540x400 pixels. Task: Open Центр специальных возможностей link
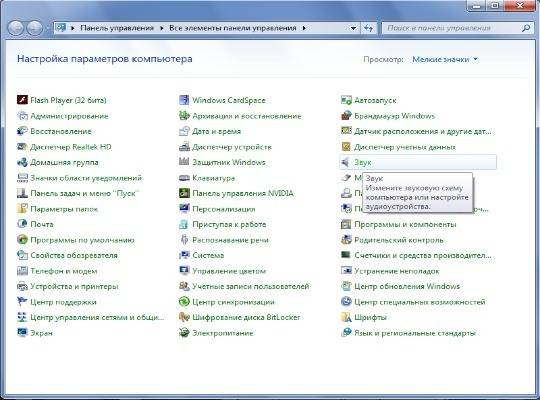pos(420,302)
